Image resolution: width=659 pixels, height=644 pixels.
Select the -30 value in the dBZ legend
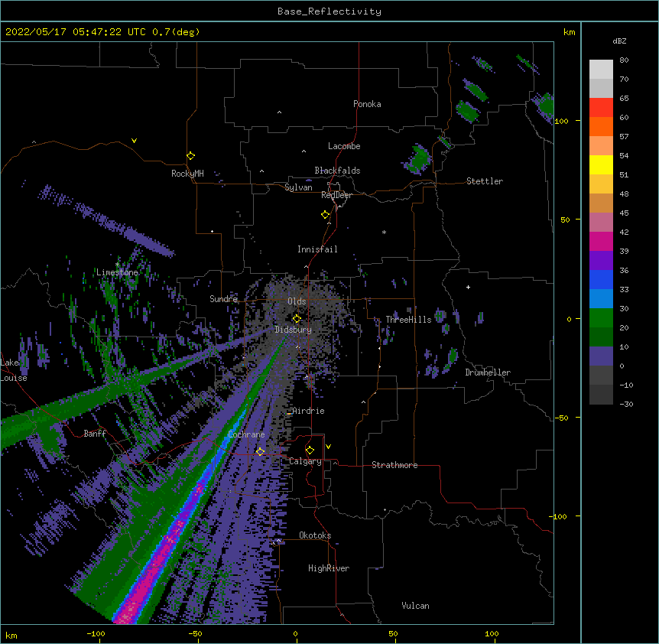[x=626, y=405]
